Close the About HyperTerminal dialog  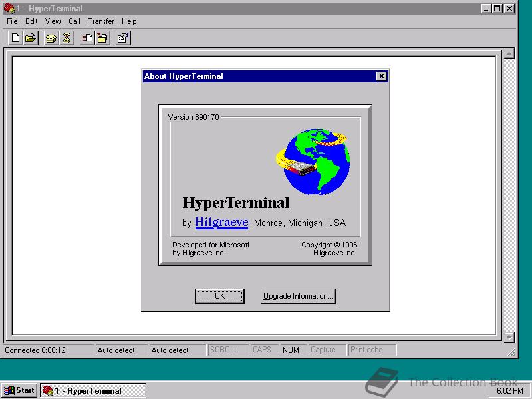point(382,76)
